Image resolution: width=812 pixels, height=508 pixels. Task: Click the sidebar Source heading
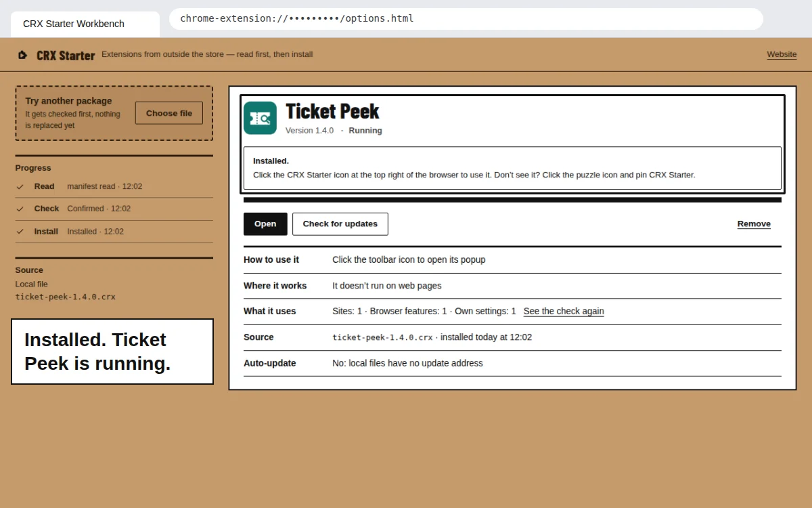29,270
